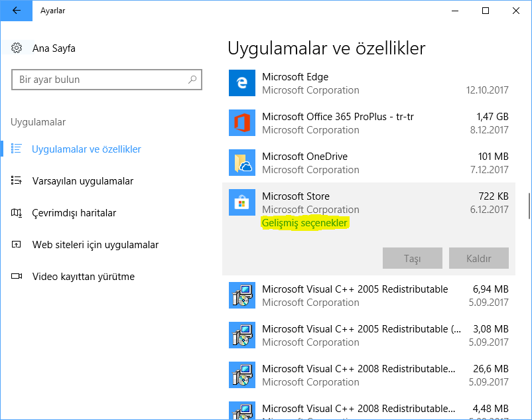Open Gelişmiş seçenekler for Microsoft Store
This screenshot has height=420, width=532.
[304, 223]
